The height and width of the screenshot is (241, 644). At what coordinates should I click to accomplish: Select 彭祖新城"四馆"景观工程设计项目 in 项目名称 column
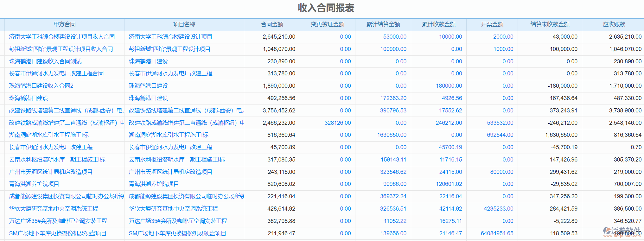[x=169, y=49]
